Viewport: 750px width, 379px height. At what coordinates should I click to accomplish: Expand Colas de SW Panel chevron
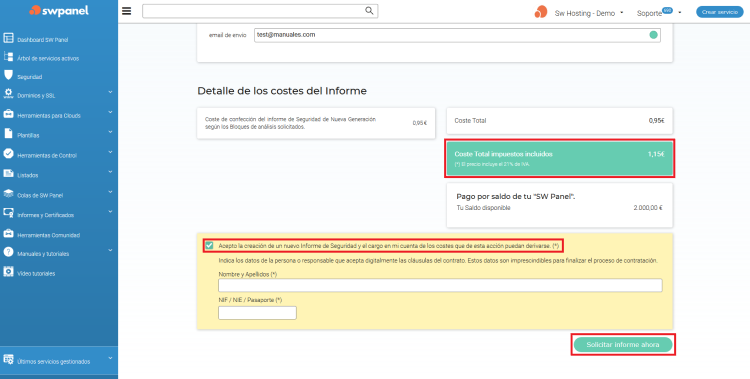110,191
